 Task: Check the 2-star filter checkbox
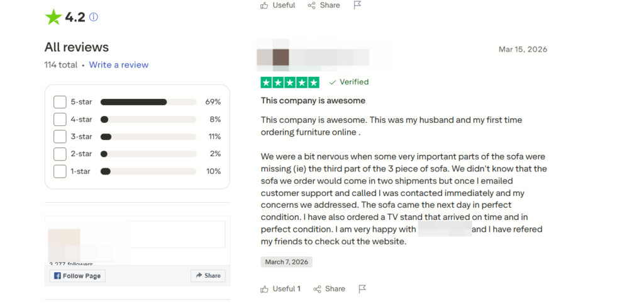tap(60, 154)
